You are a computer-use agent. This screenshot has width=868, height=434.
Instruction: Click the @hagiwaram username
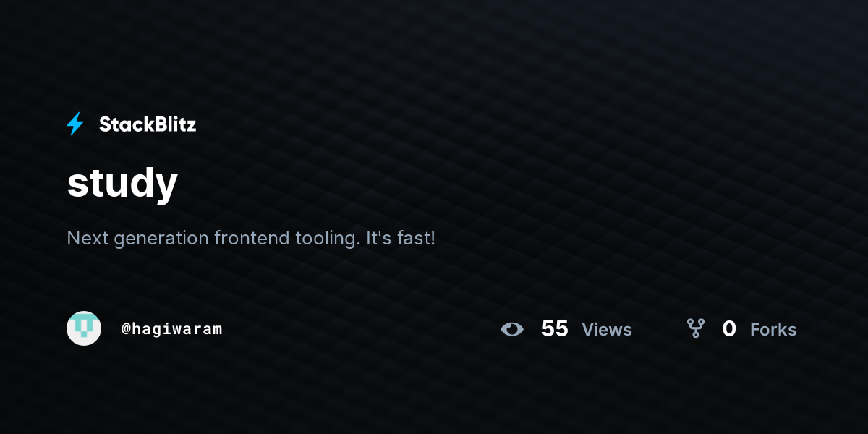pyautogui.click(x=171, y=329)
